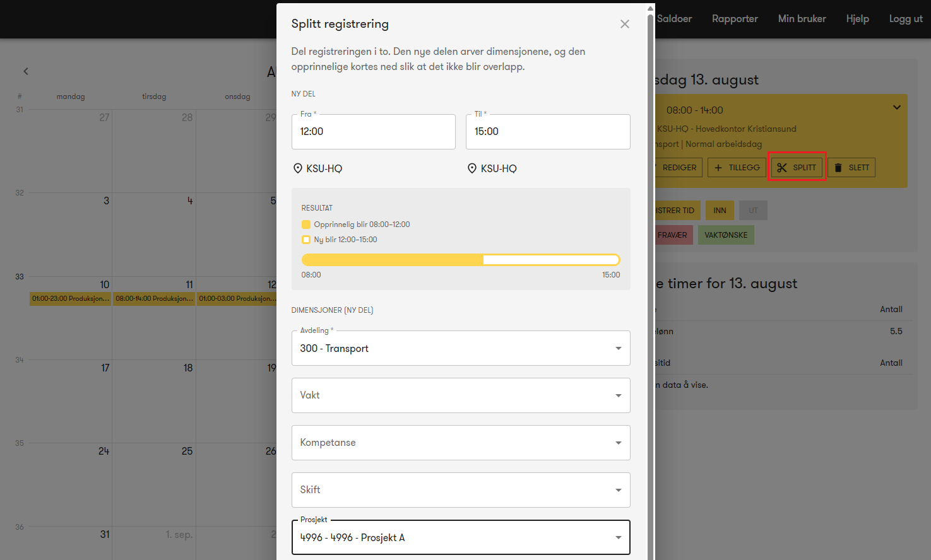Open the Hjelp menu
Screen dimensions: 931x560
(857, 19)
